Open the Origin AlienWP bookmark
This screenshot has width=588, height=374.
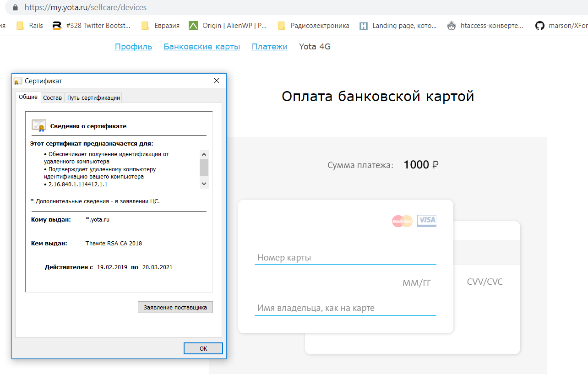tap(228, 26)
